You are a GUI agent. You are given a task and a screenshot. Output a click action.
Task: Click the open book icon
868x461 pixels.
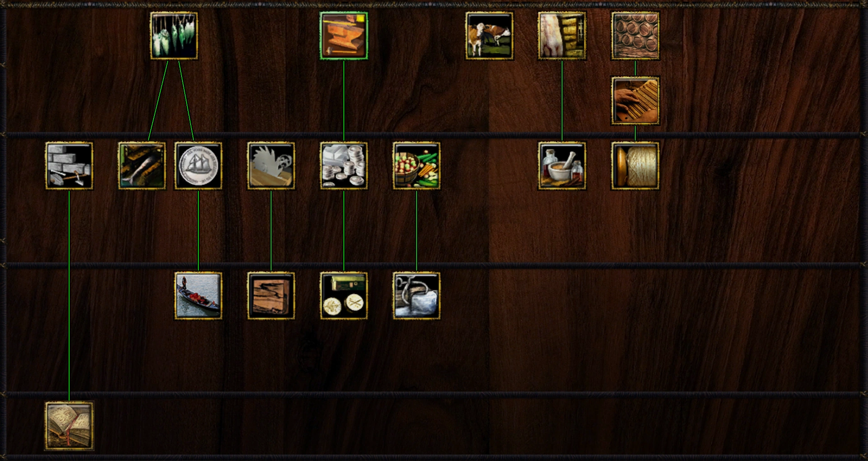[69, 426]
